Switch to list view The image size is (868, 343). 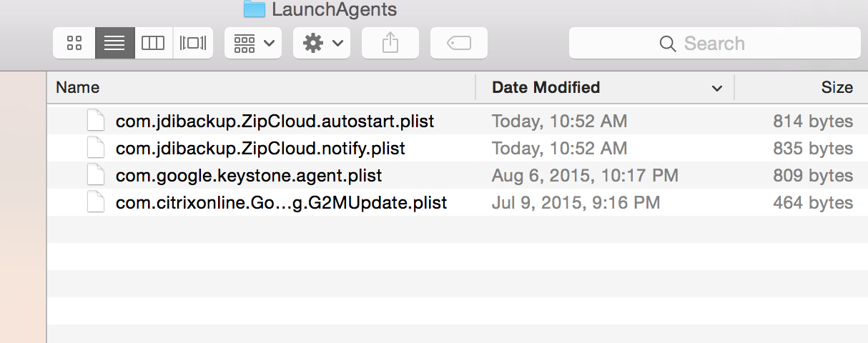(x=114, y=43)
